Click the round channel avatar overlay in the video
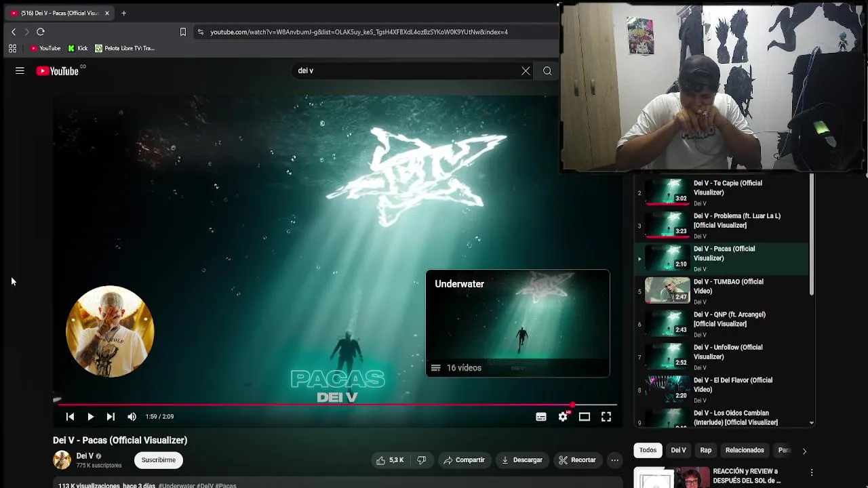The image size is (868, 488). coord(110,331)
